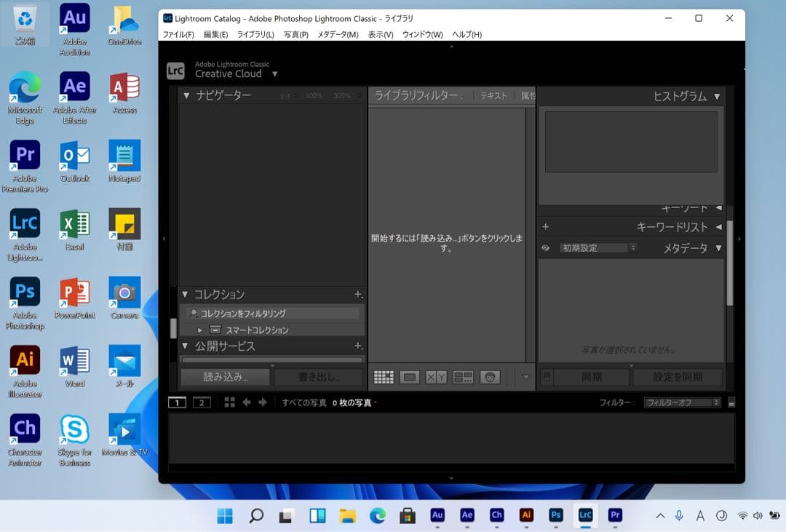The height and width of the screenshot is (532, 786).
Task: Switch to Loupe view
Action: [x=410, y=376]
